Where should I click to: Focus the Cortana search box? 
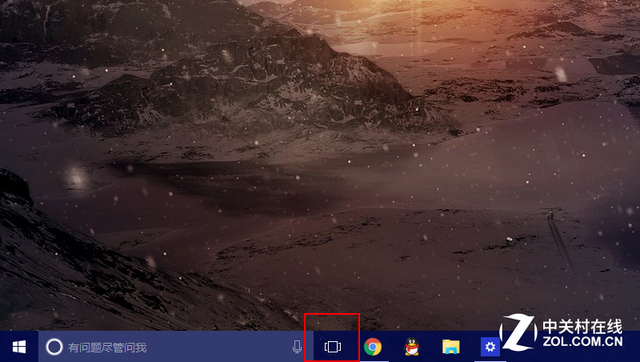[176, 347]
